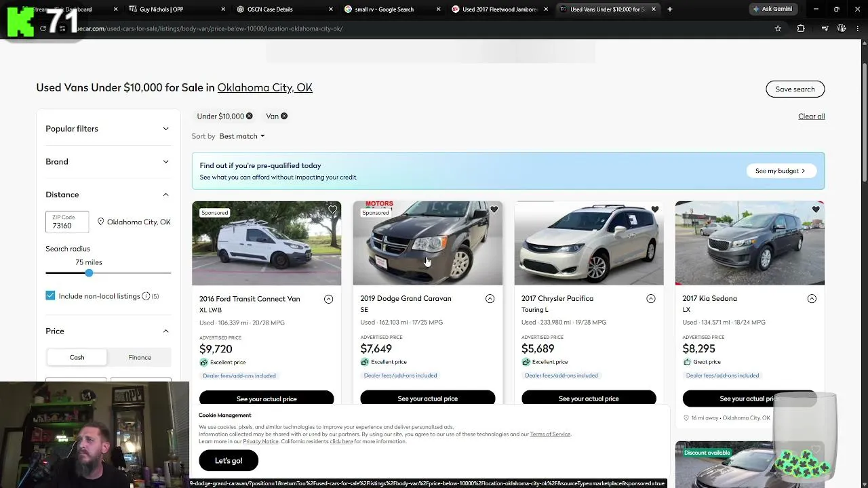Close the Used Vans Under $10,000 tab
The width and height of the screenshot is (868, 488).
pyautogui.click(x=654, y=9)
